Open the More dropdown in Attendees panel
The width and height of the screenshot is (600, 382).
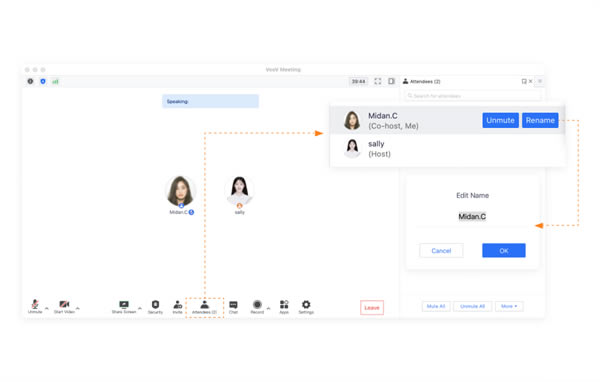pos(509,306)
